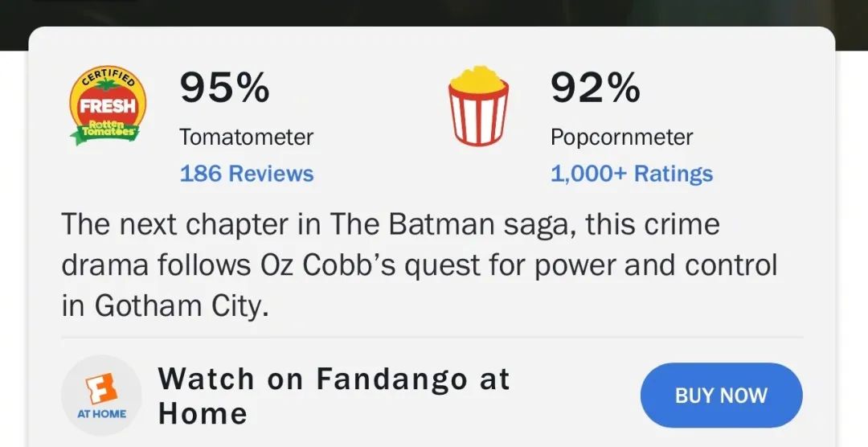Tap the word Home below Watch on Fandango

click(x=203, y=414)
